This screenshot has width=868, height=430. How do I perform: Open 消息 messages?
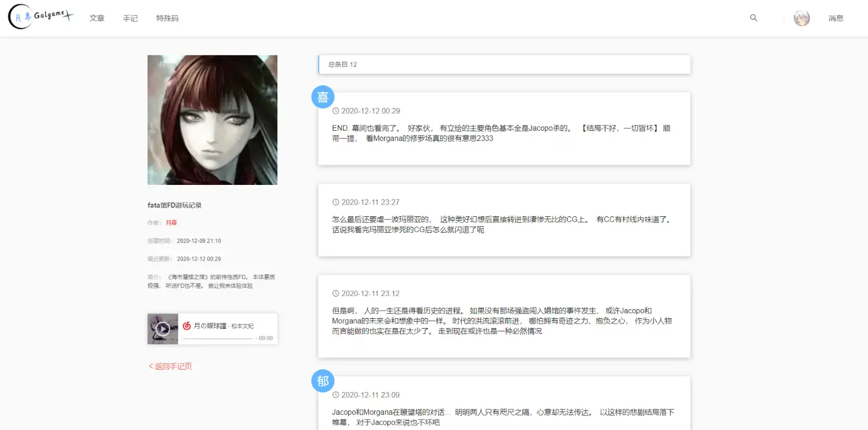pos(835,18)
